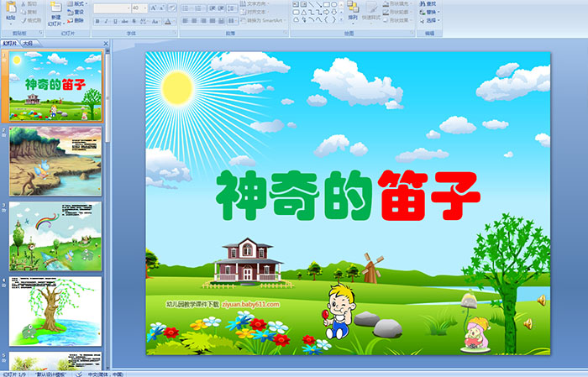588x377 pixels.
Task: Switch to the Slides (幻灯片) pane tab
Action: point(10,42)
